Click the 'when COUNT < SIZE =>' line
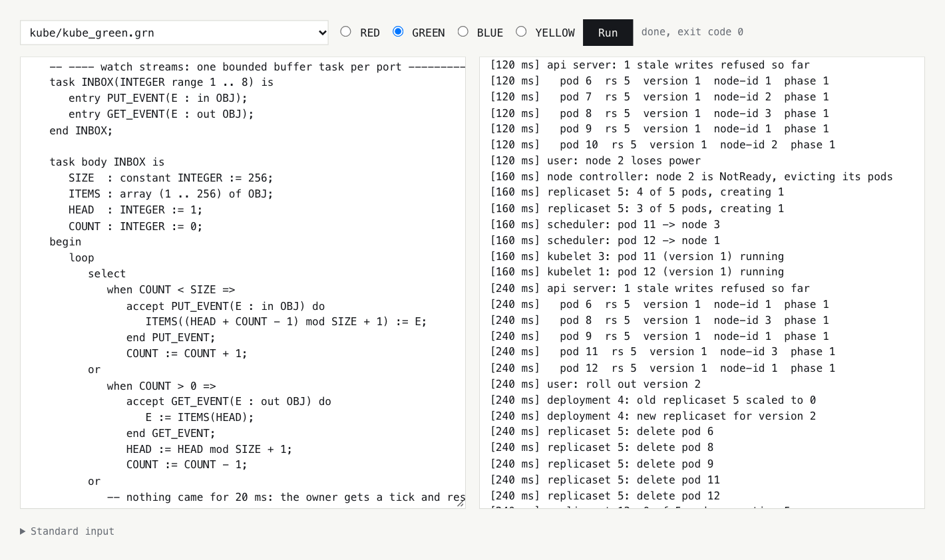Image resolution: width=945 pixels, height=560 pixels. [171, 290]
